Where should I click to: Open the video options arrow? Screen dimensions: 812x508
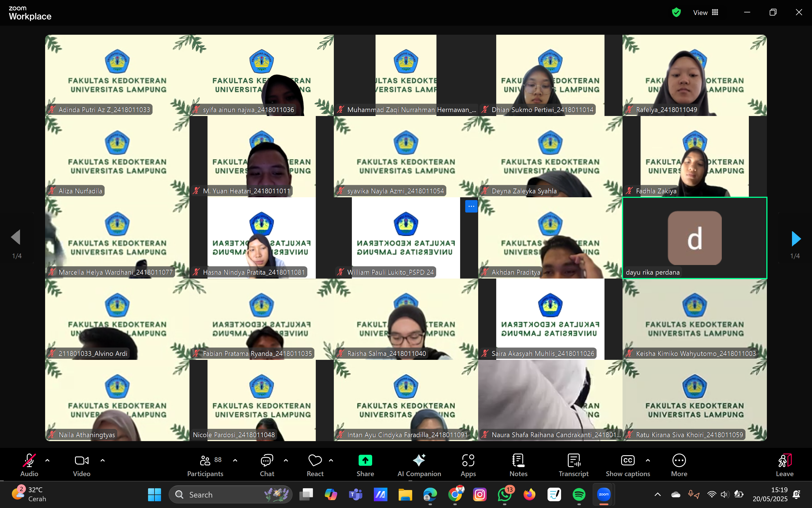[102, 460]
